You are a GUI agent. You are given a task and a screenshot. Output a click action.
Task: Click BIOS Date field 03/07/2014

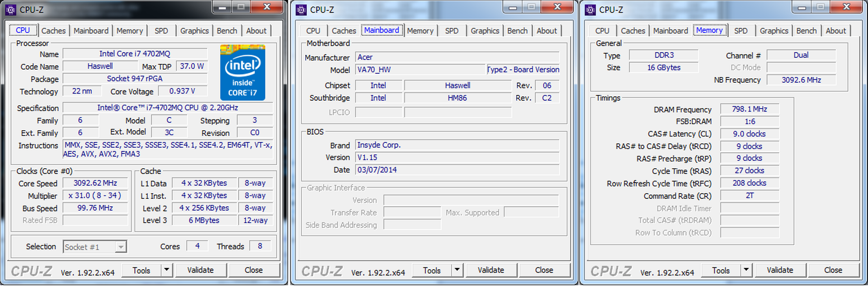(x=457, y=170)
